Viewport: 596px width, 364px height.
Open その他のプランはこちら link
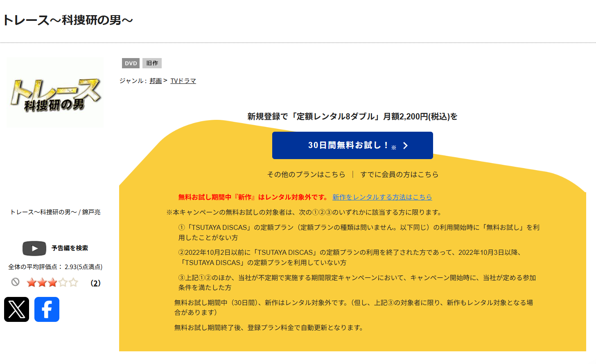306,174
